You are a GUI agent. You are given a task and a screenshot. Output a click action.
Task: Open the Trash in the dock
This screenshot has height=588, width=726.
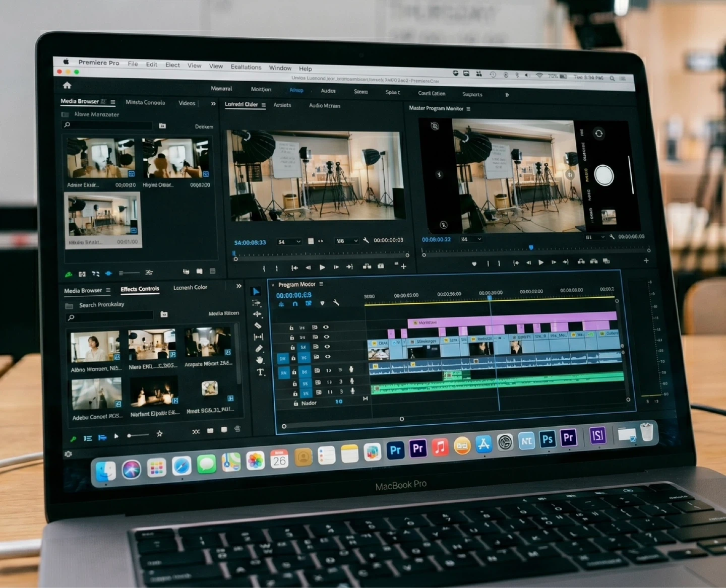pos(646,432)
